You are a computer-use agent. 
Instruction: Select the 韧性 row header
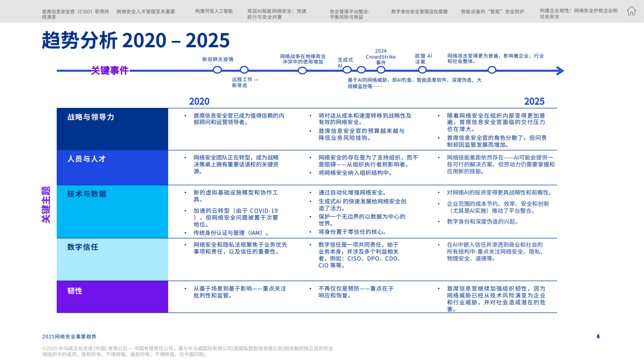tap(74, 291)
